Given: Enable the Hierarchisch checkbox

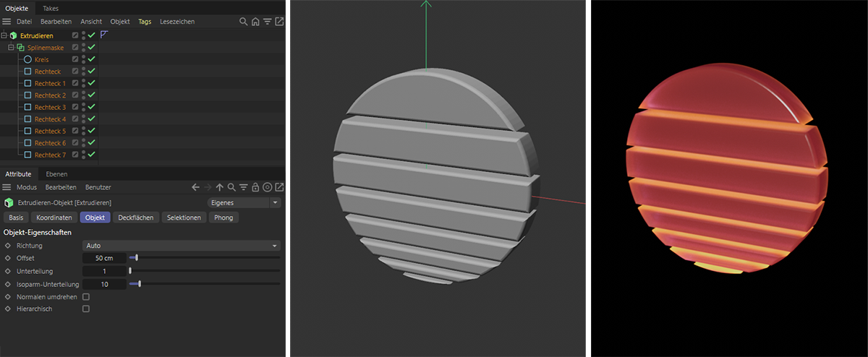Looking at the screenshot, I should (86, 309).
